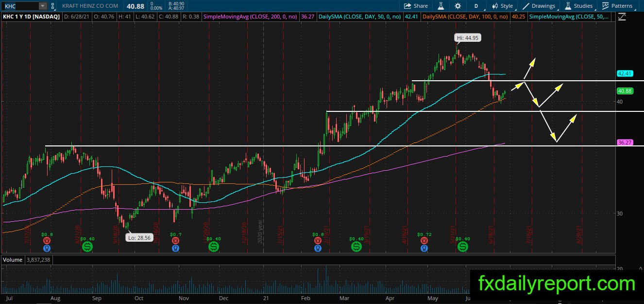Click the Hi: 44.95 price bubble
Viewport: 644px width, 304px height.
[x=467, y=37]
